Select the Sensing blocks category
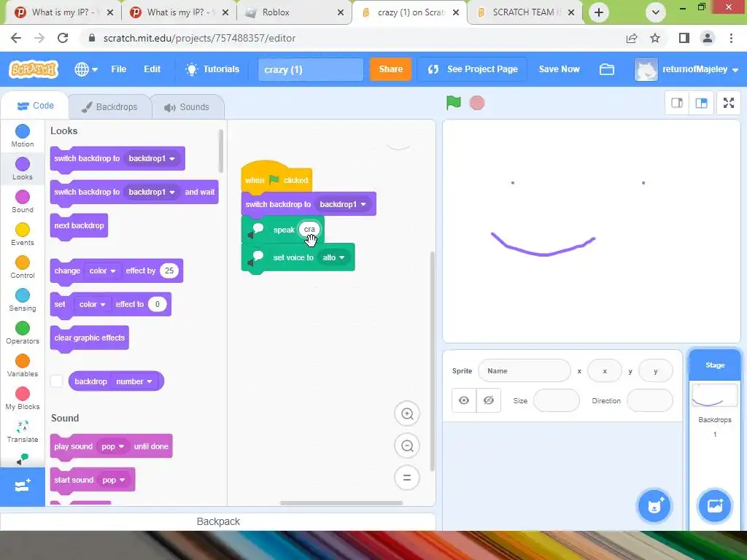This screenshot has height=560, width=747. tap(23, 300)
